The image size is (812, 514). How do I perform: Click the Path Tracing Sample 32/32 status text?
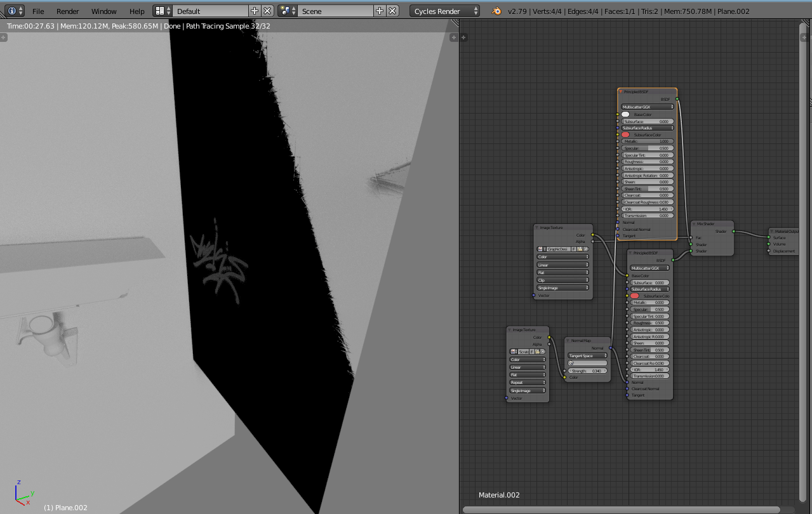pyautogui.click(x=228, y=26)
